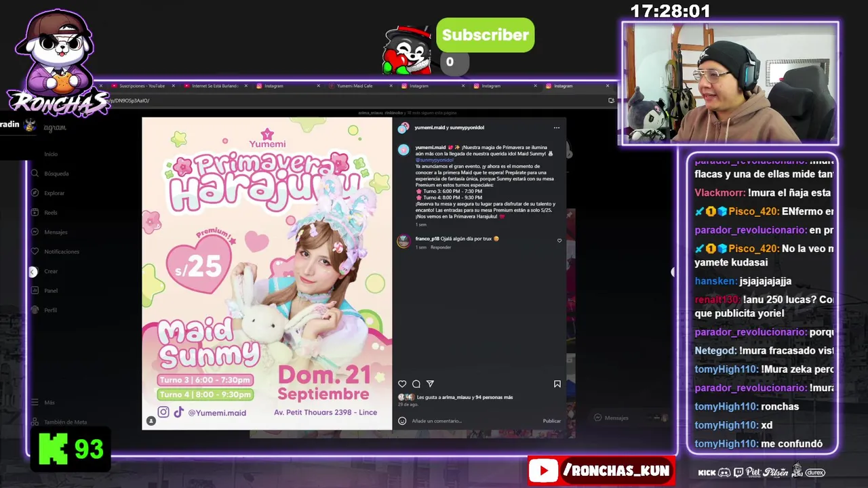
Task: Click the 17:28:01 clock overlay
Action: click(670, 12)
